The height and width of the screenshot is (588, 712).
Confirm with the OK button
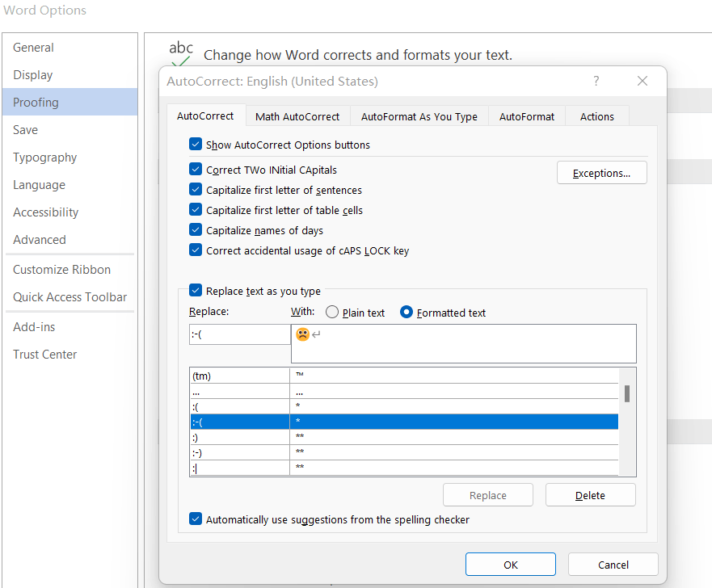(x=511, y=565)
